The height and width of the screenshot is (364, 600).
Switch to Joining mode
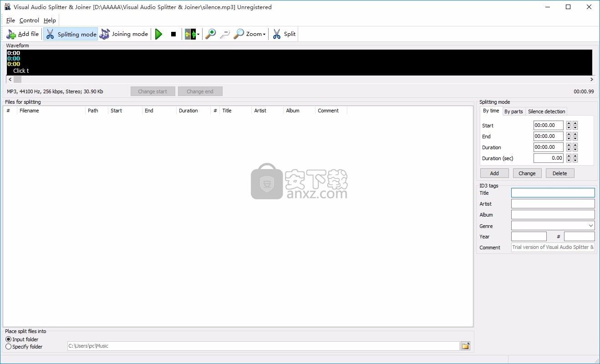pyautogui.click(x=124, y=34)
